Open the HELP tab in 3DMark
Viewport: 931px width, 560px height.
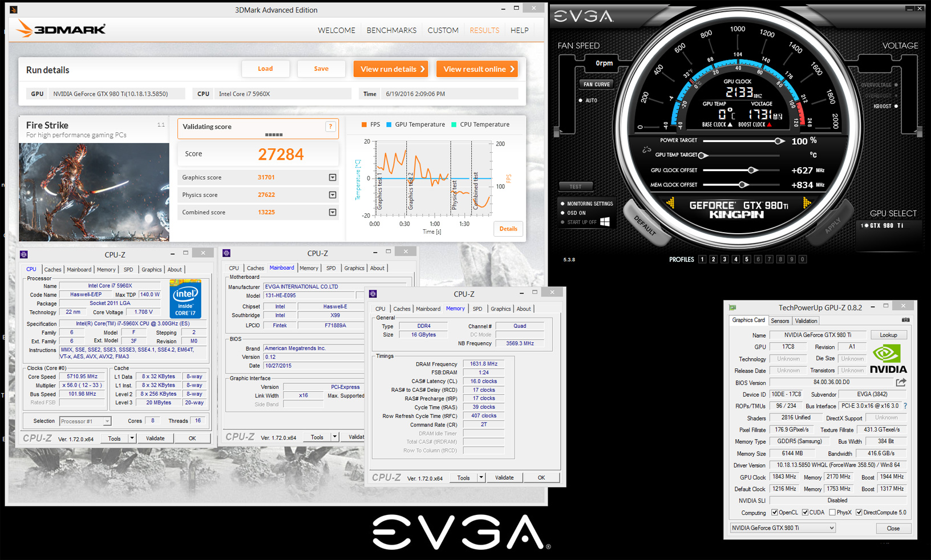(x=519, y=30)
